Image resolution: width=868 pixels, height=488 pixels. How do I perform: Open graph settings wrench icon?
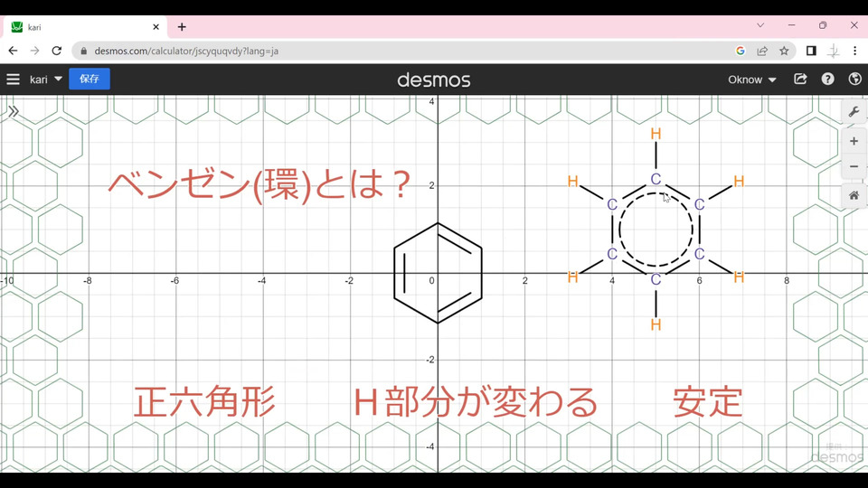click(854, 112)
